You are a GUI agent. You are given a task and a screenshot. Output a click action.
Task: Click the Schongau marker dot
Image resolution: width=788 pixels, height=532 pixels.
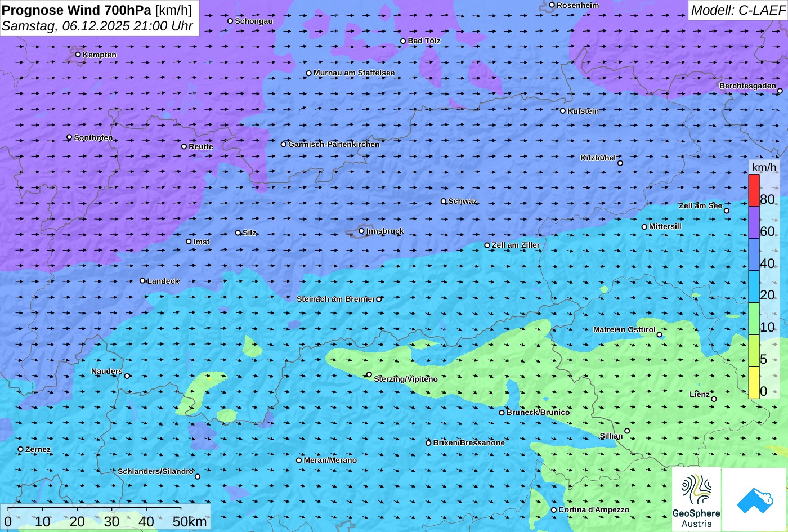pyautogui.click(x=230, y=21)
